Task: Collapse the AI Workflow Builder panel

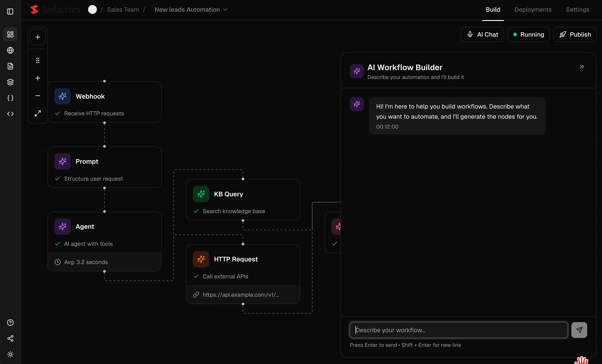Action: (x=582, y=66)
